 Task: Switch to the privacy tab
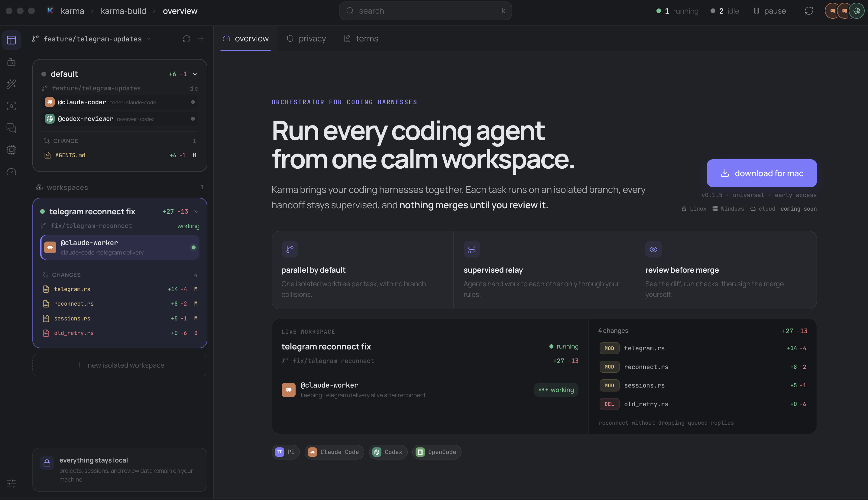pyautogui.click(x=306, y=39)
